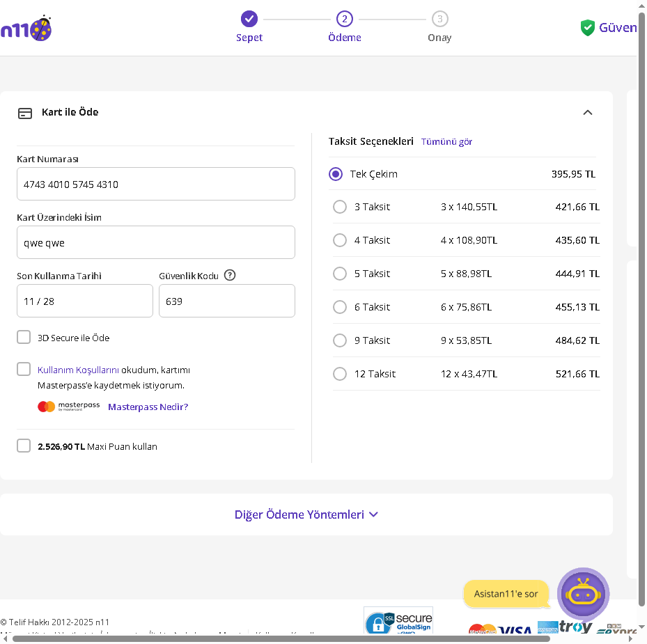The width and height of the screenshot is (647, 644).
Task: Open the Tümünü gör link
Action: pos(446,141)
